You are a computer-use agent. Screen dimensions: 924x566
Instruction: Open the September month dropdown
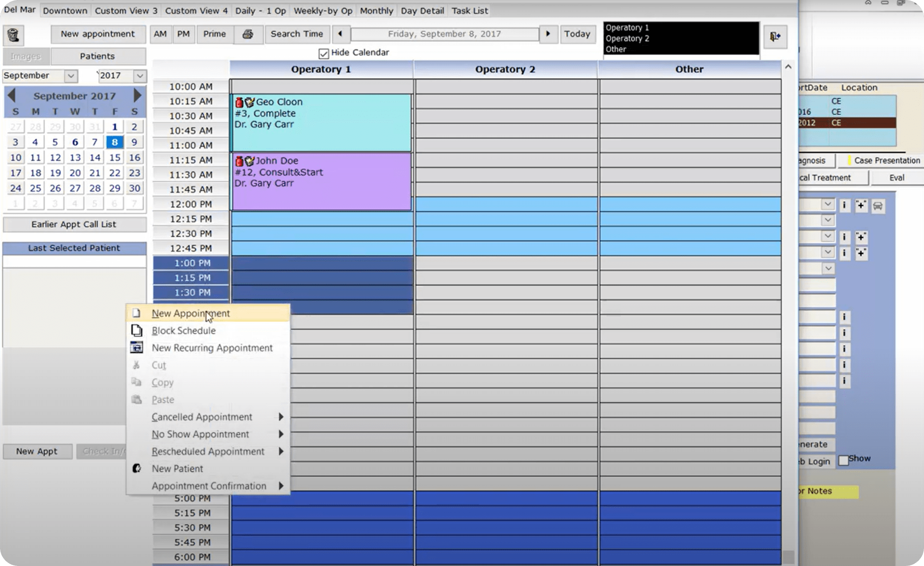click(71, 76)
